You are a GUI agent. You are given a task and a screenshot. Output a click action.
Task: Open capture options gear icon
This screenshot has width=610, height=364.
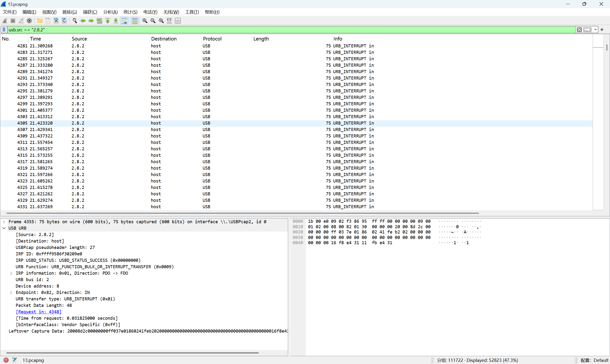point(30,21)
